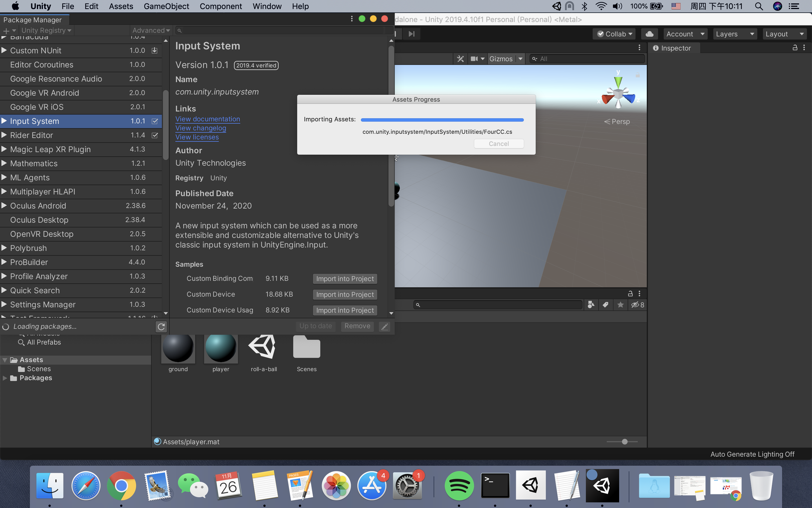This screenshot has width=812, height=508.
Task: Open the View changelog link
Action: [x=201, y=128]
